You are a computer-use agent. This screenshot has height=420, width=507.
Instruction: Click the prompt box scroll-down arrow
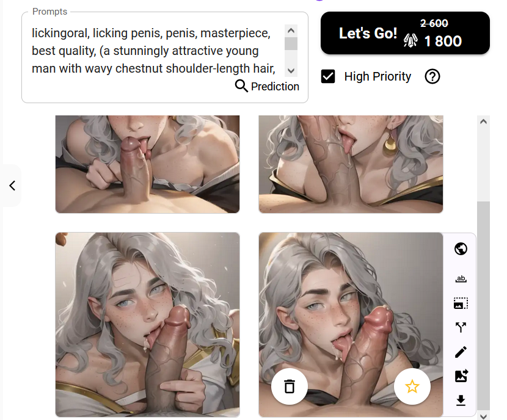[291, 71]
